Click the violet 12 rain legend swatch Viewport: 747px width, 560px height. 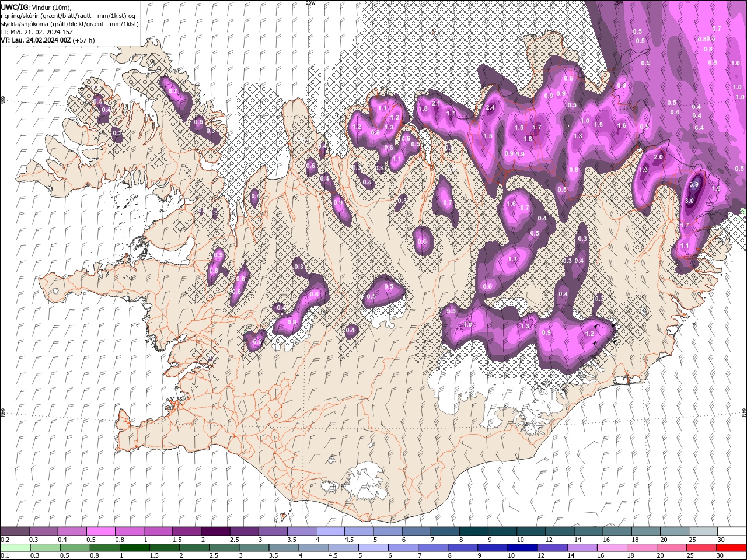(552, 548)
